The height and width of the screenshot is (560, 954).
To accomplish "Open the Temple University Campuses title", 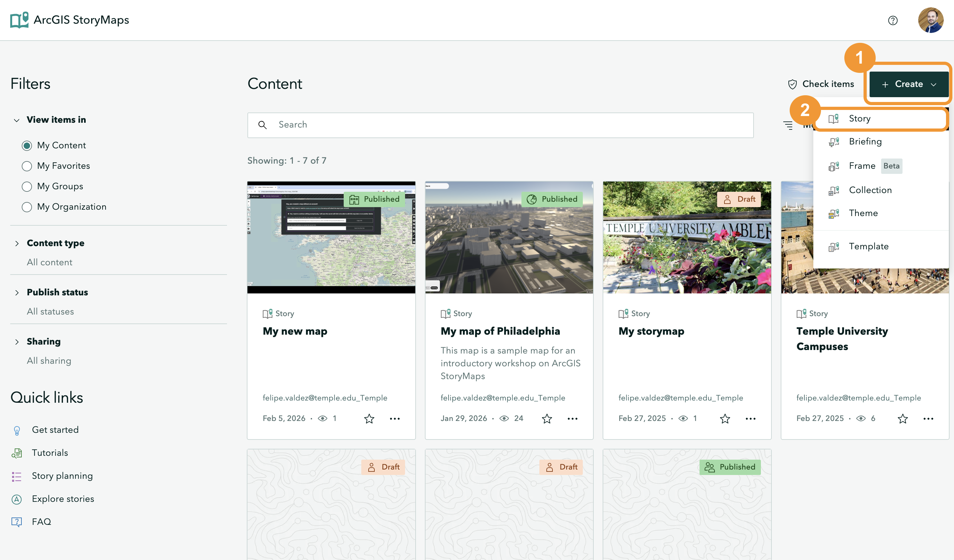I will [842, 339].
